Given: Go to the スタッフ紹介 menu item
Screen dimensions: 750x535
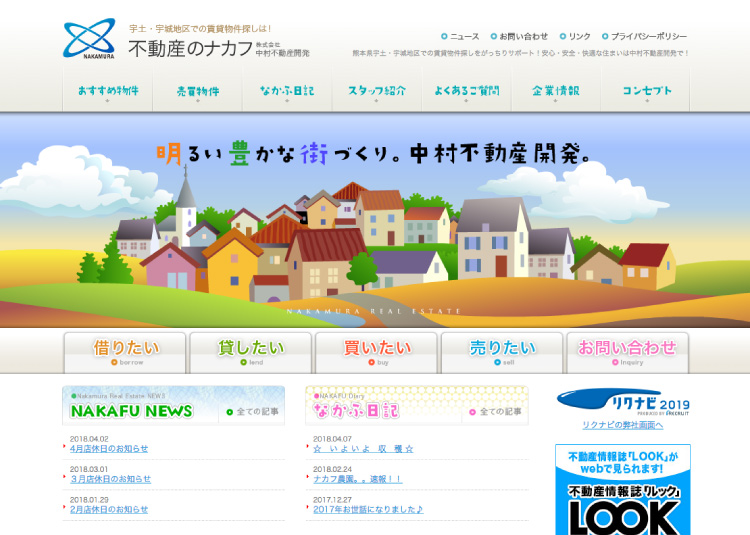Looking at the screenshot, I should click(x=377, y=91).
